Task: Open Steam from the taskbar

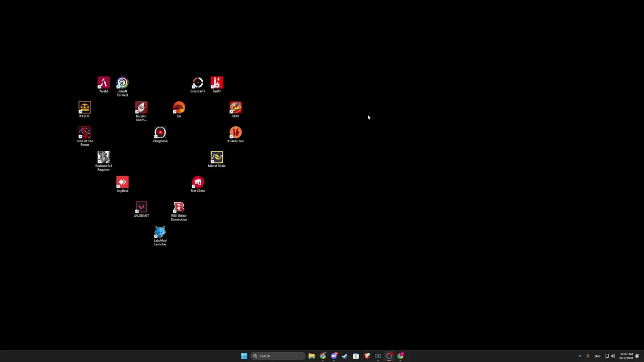Action: pos(345,356)
